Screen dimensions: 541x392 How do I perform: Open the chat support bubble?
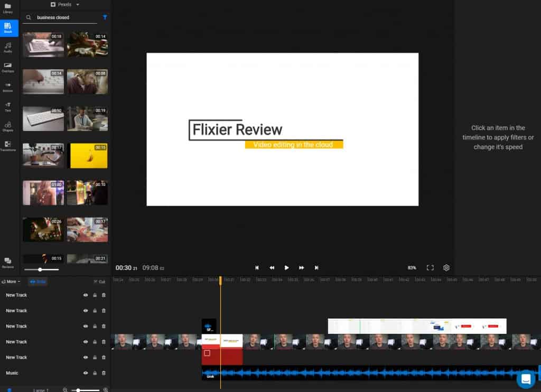pos(526,379)
